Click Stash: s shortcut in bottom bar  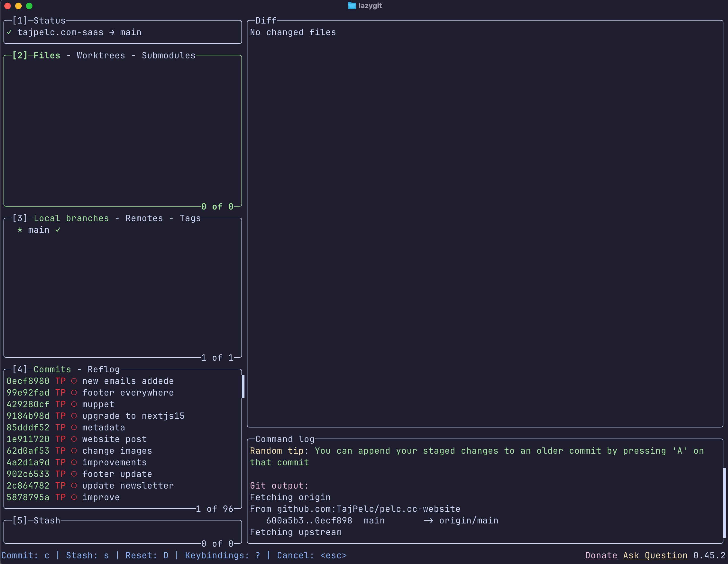[87, 555]
